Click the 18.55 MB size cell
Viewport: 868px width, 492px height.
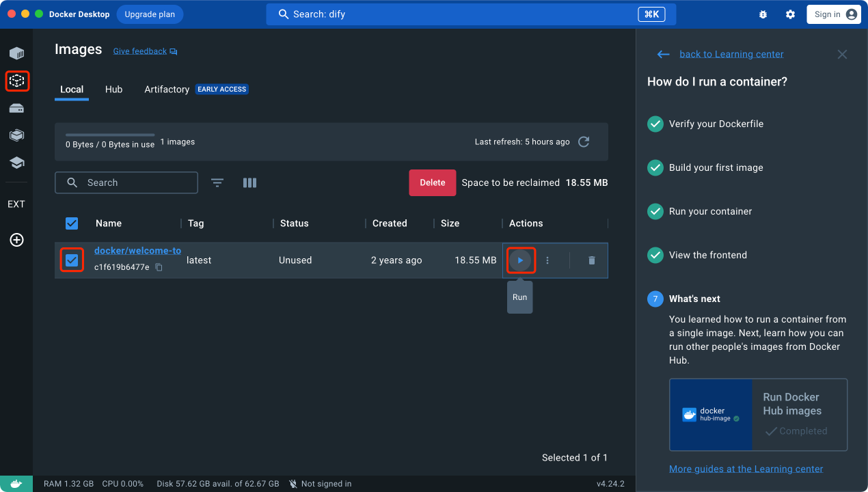476,260
